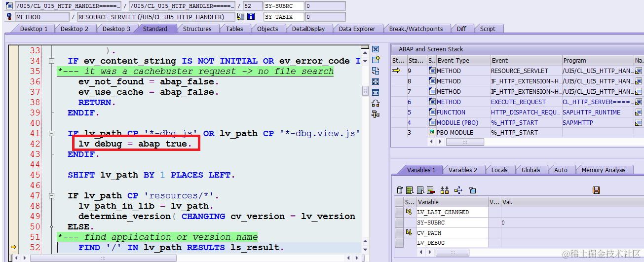Click the tool settings icon below headphones icon
Image resolution: width=644 pixels, height=262 pixels.
click(x=376, y=114)
